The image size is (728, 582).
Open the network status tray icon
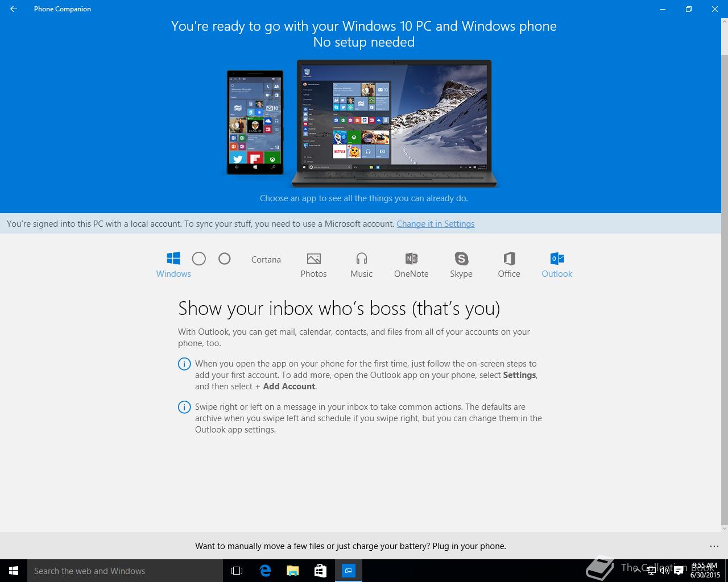[x=651, y=571]
